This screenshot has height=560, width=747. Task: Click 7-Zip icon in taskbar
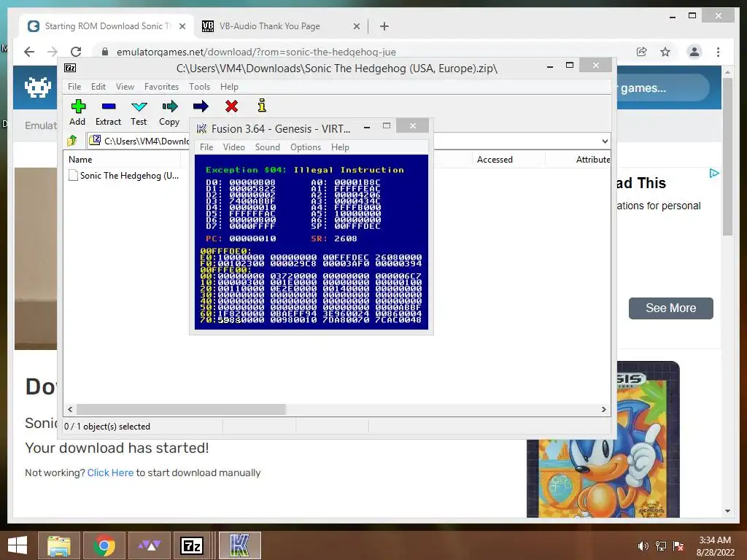point(193,545)
